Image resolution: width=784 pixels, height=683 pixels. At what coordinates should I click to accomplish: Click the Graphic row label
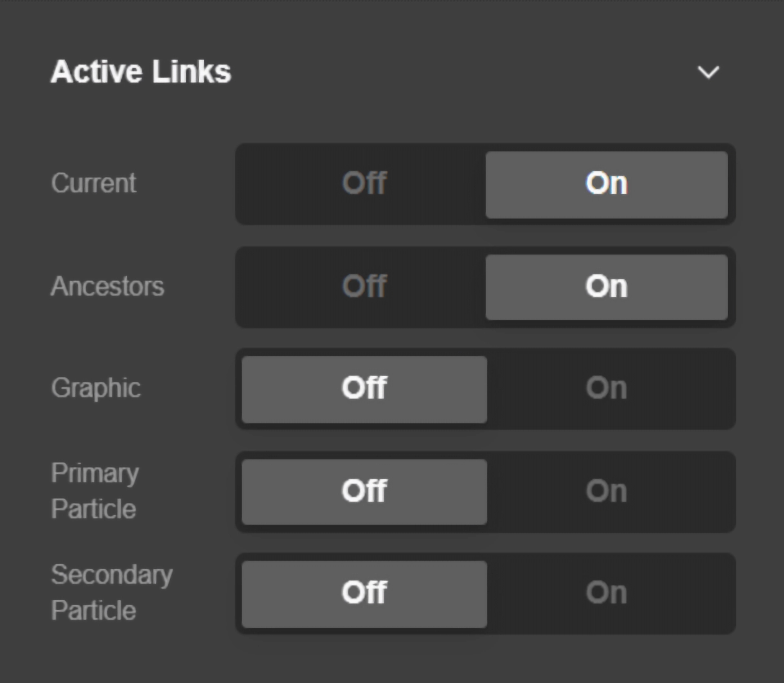tap(96, 388)
